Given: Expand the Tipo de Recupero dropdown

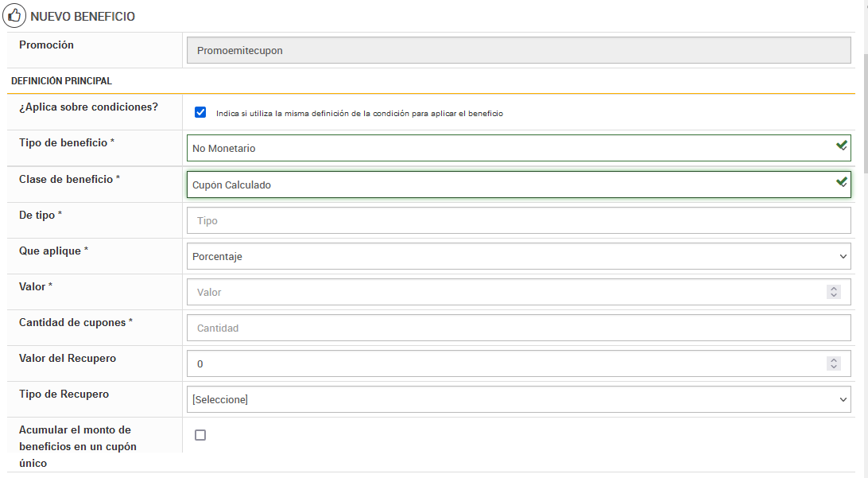Looking at the screenshot, I should (518, 399).
